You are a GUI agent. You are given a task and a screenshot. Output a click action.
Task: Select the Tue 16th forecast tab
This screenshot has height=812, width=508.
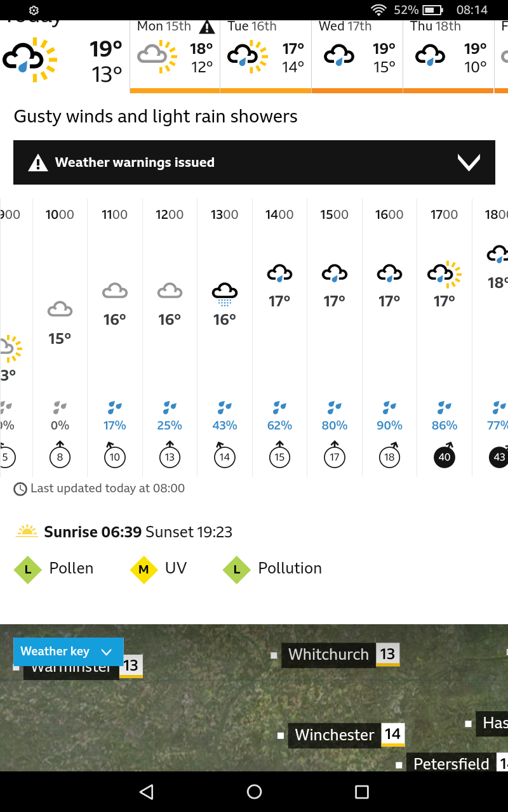tap(266, 56)
